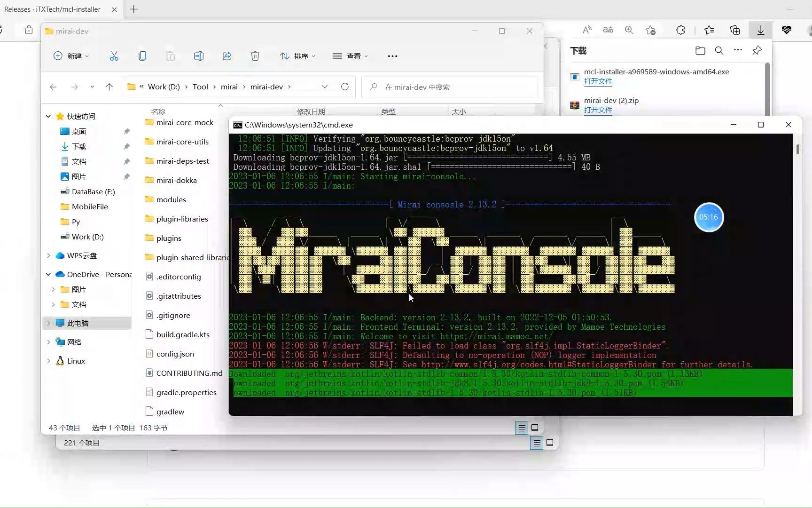Open file link for mirai-dev (2).zip download

598,110
